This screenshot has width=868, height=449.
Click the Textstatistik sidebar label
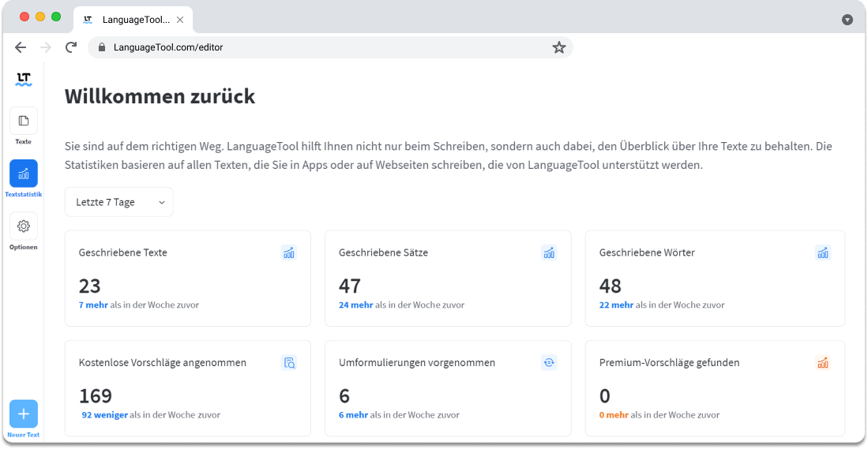(x=23, y=195)
